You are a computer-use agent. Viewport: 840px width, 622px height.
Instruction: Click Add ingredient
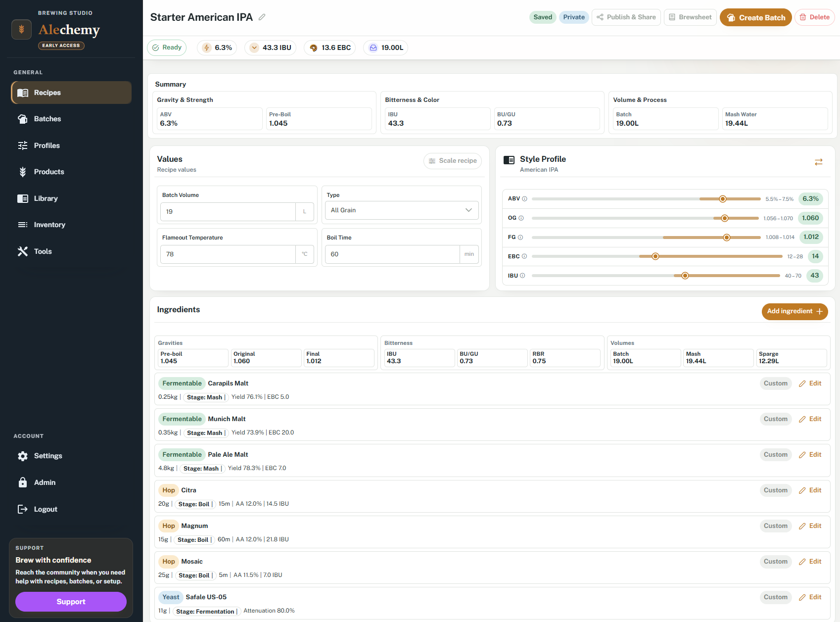coord(794,311)
